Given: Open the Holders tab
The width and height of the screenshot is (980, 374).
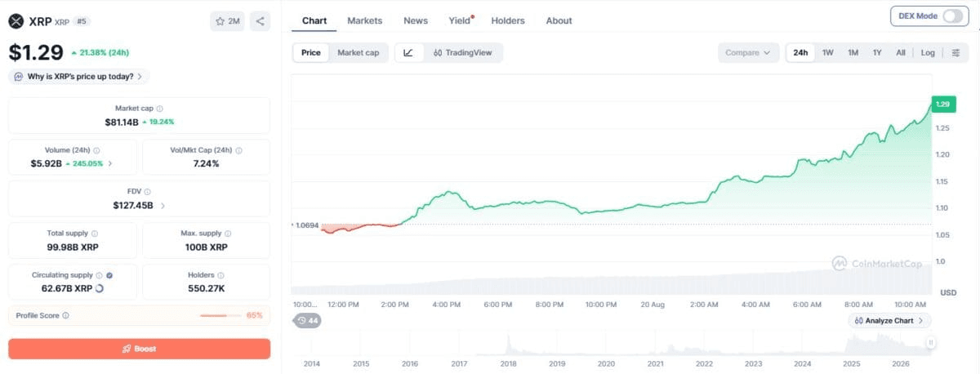Looking at the screenshot, I should 508,20.
